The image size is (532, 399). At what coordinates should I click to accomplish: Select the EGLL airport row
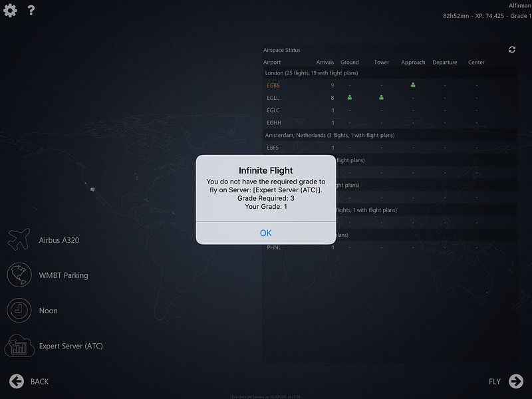pyautogui.click(x=390, y=98)
